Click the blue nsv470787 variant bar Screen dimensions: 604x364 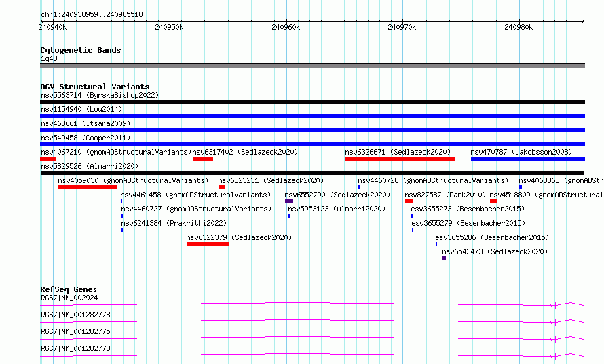528,159
